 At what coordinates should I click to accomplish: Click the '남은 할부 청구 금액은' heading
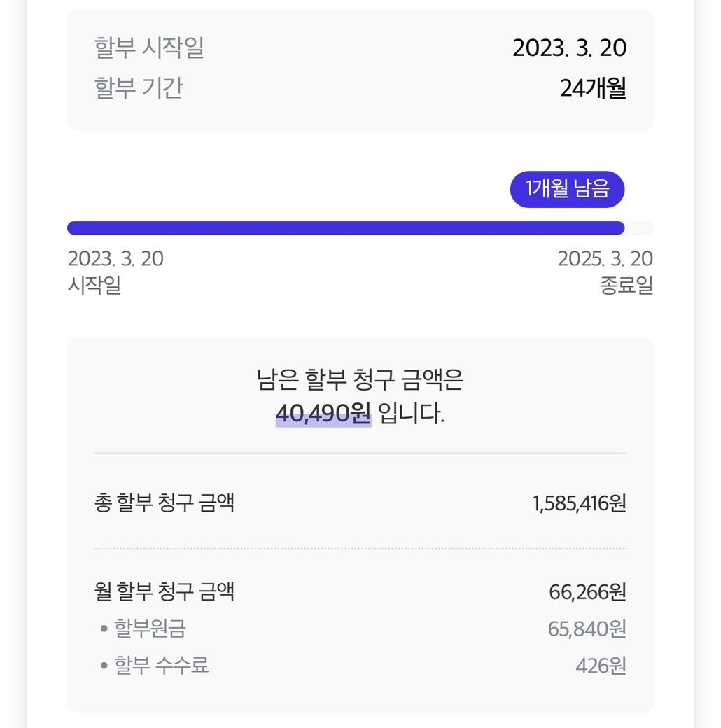click(x=360, y=380)
